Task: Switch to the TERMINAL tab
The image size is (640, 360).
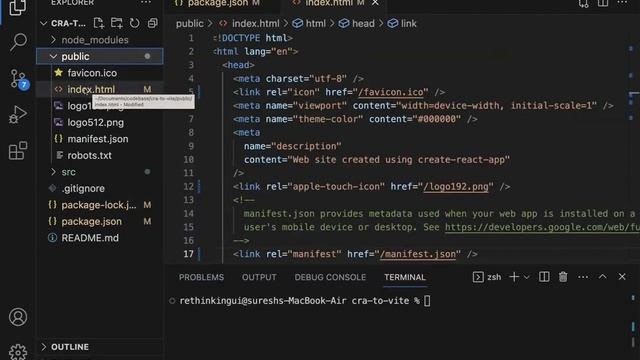Action: [x=404, y=278]
